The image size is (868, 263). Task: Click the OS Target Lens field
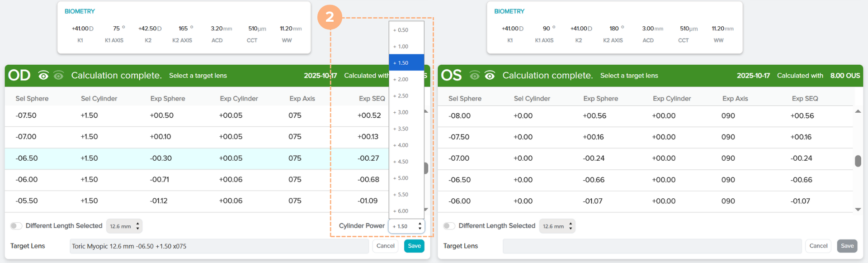pyautogui.click(x=651, y=246)
